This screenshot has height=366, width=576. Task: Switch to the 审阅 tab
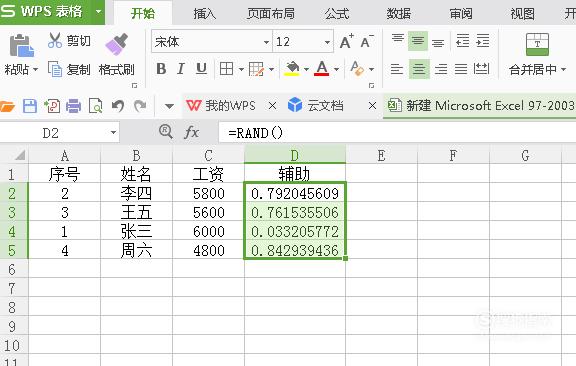pos(461,14)
